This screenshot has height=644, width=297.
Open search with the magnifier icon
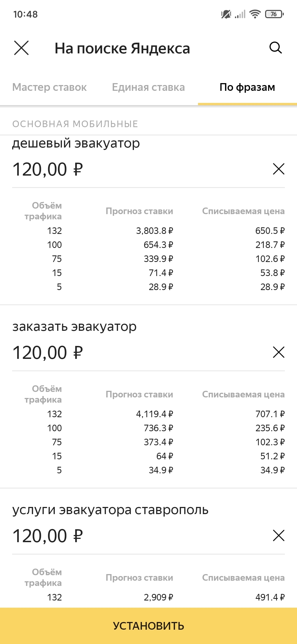click(276, 48)
